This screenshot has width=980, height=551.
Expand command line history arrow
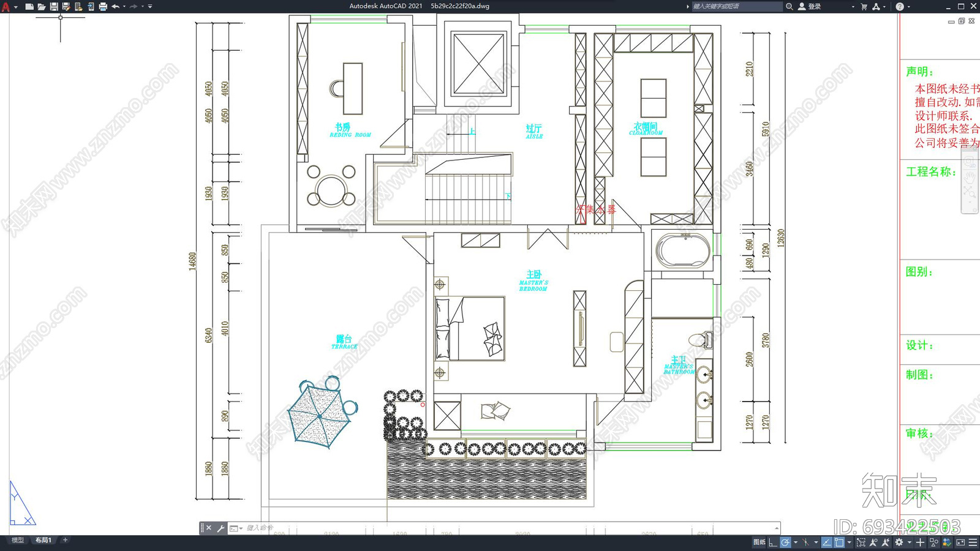point(777,528)
